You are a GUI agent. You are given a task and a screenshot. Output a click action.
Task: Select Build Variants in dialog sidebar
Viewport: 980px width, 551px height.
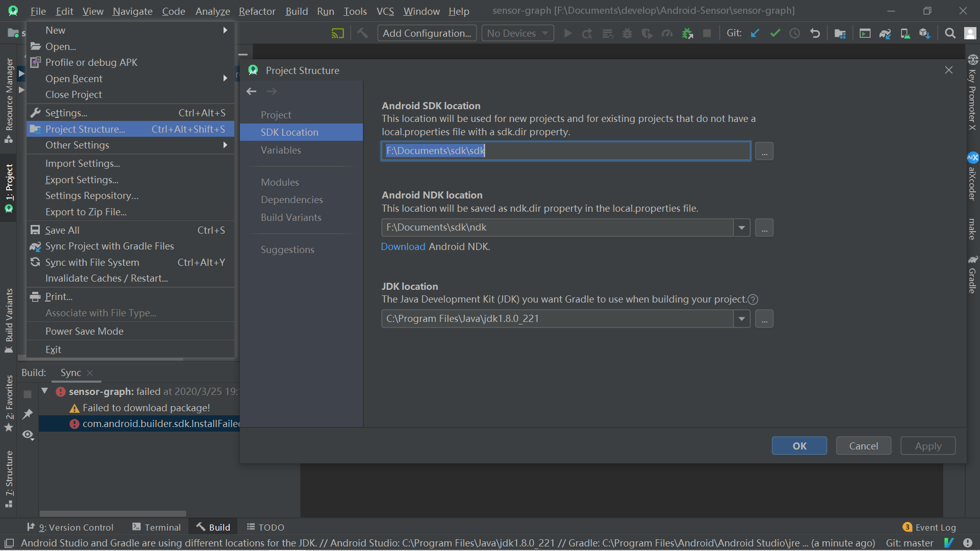pos(301,217)
